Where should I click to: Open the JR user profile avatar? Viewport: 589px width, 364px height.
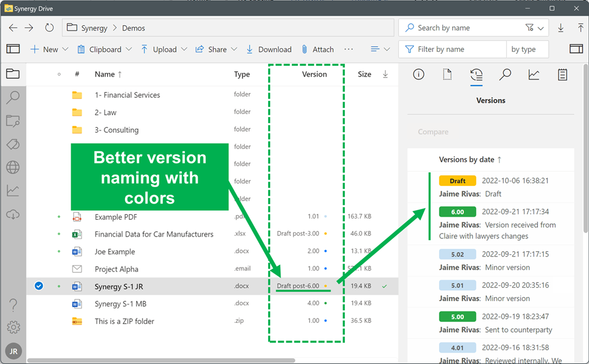point(13,351)
